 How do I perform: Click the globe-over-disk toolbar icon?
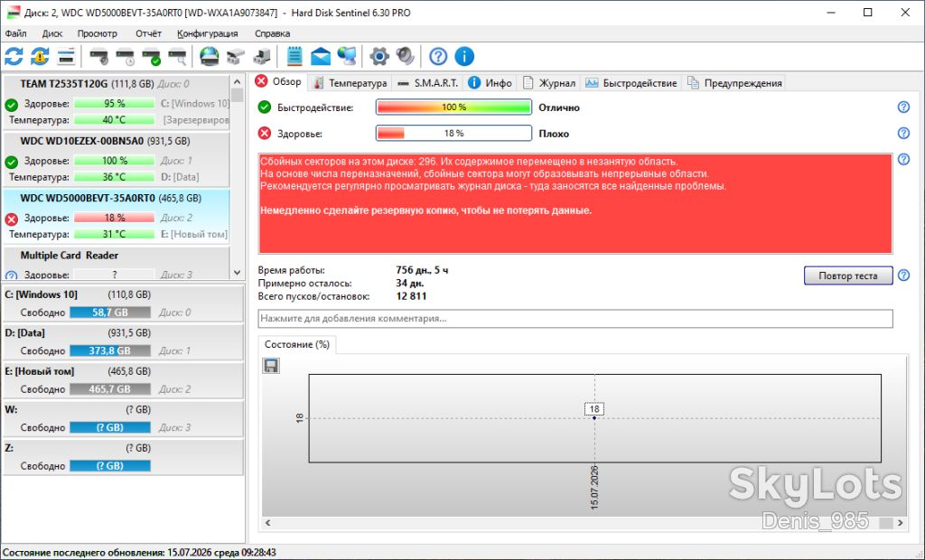(209, 57)
